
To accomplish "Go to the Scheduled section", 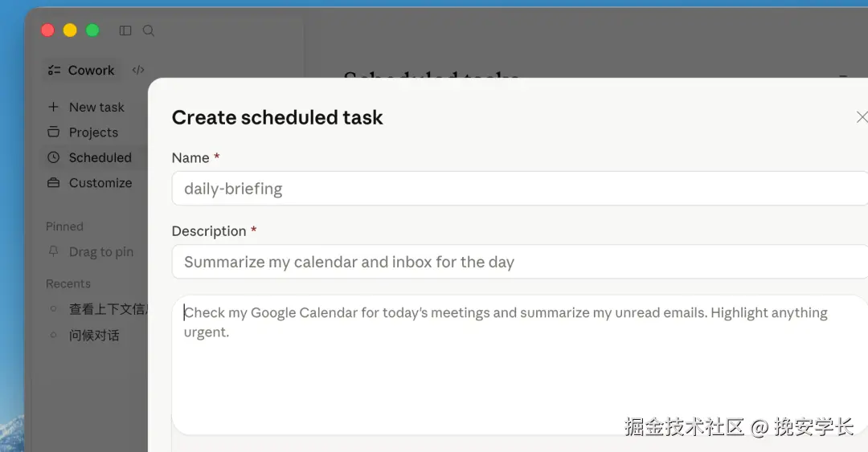I will pyautogui.click(x=100, y=157).
